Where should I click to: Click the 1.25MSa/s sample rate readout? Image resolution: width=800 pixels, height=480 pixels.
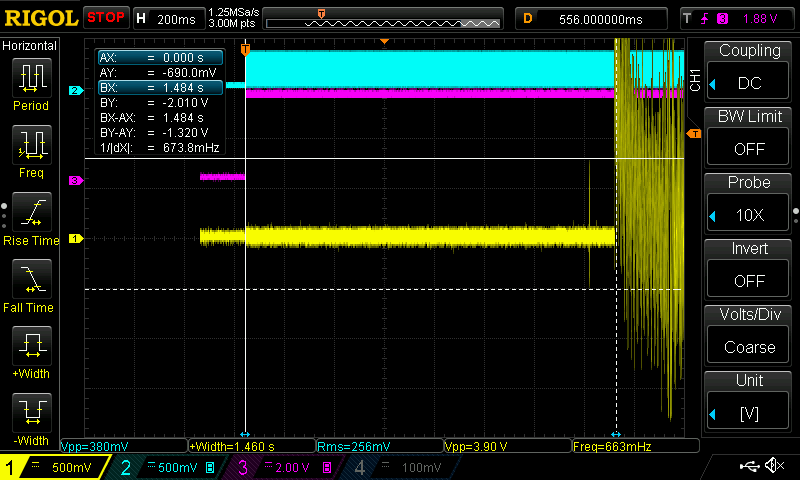coord(234,12)
